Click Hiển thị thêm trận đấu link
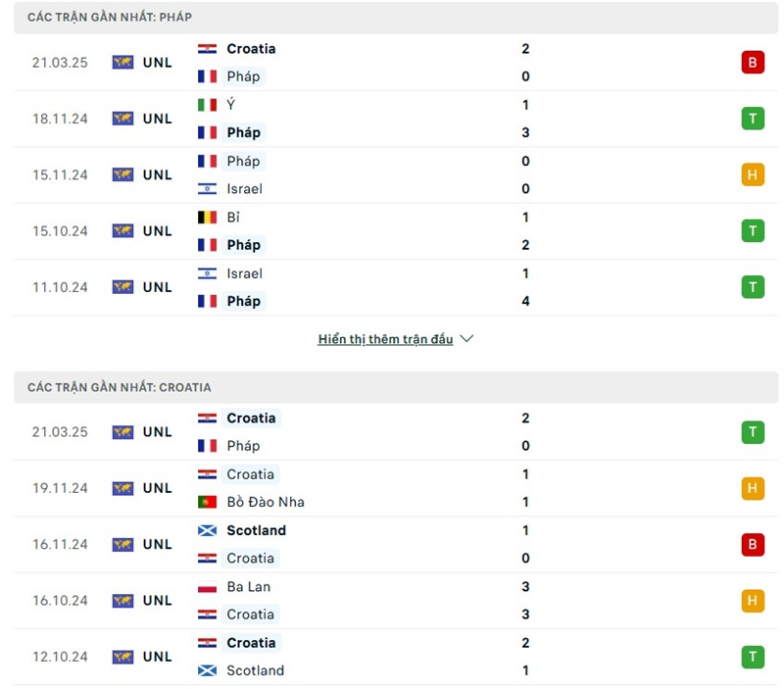 pyautogui.click(x=385, y=339)
